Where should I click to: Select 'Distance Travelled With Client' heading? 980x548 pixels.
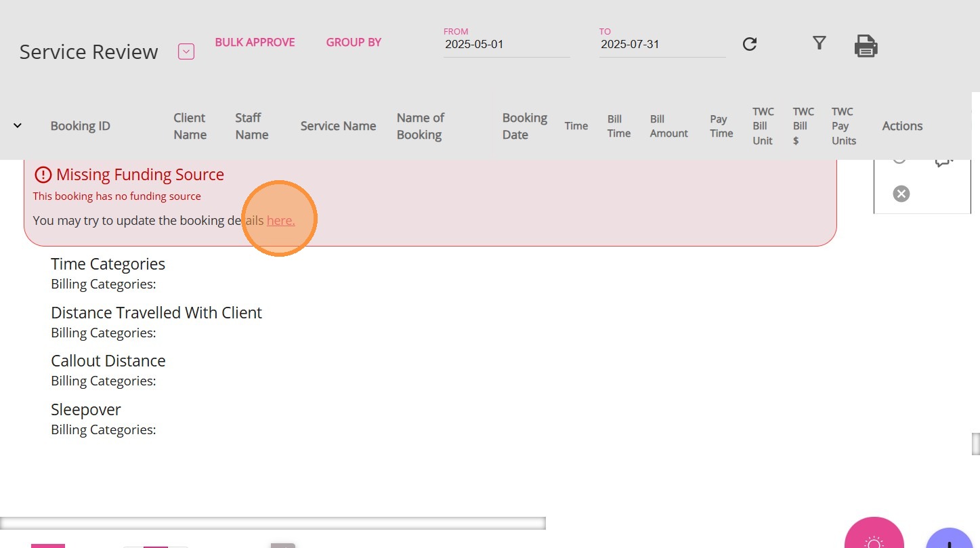pyautogui.click(x=156, y=313)
